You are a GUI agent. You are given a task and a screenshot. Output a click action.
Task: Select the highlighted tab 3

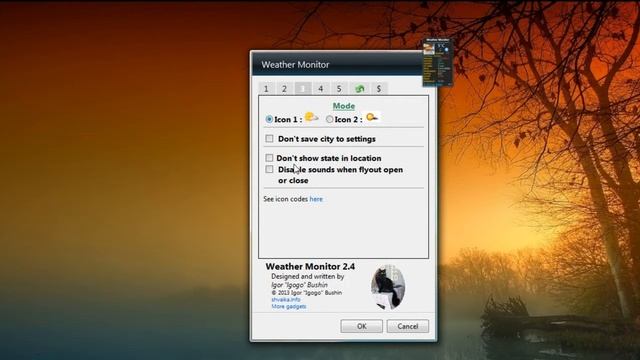[303, 89]
